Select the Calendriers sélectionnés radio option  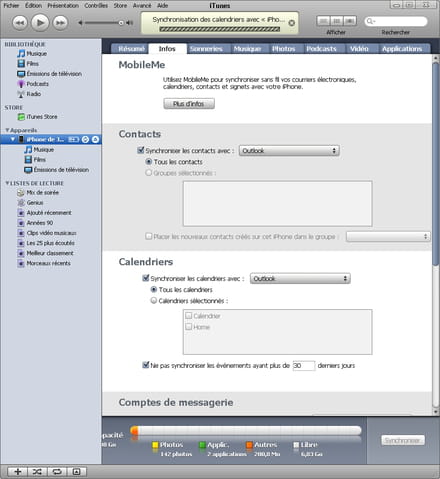coord(154,300)
